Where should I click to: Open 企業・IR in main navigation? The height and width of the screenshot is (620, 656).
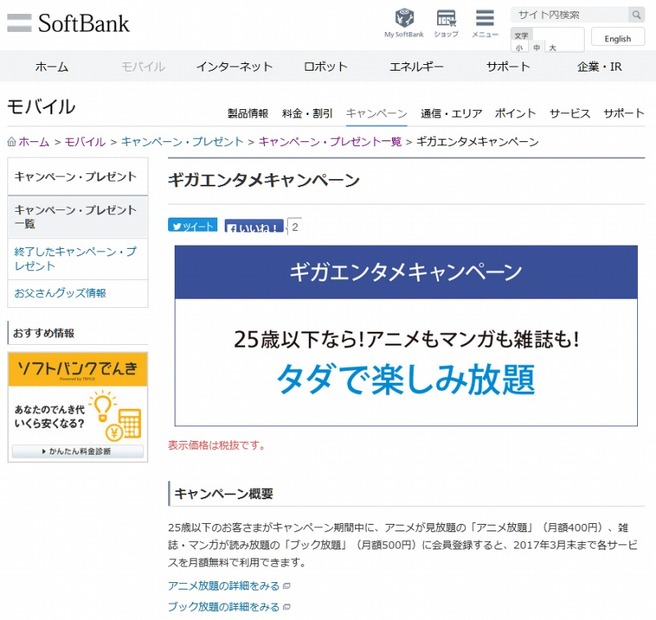pos(600,67)
